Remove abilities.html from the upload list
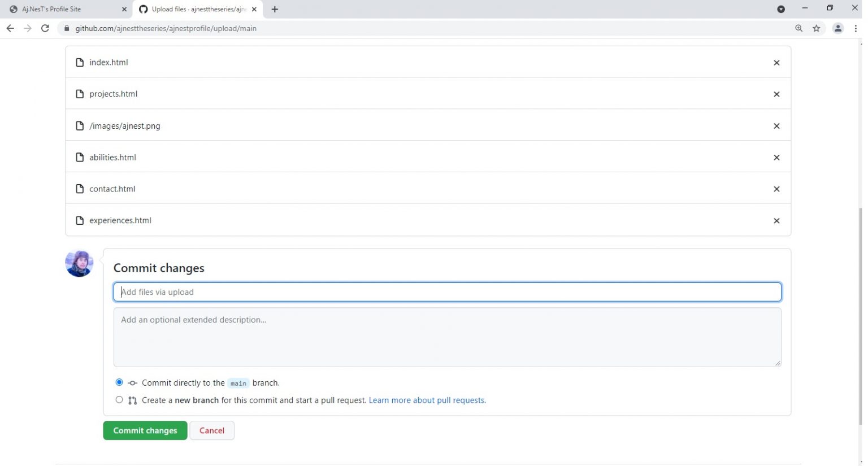The image size is (868, 466). point(776,158)
